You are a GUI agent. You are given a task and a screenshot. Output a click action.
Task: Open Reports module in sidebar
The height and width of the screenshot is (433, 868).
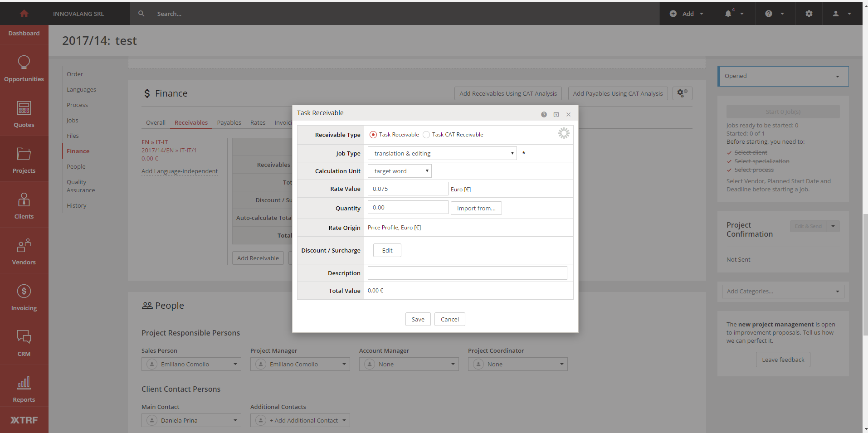coord(24,389)
